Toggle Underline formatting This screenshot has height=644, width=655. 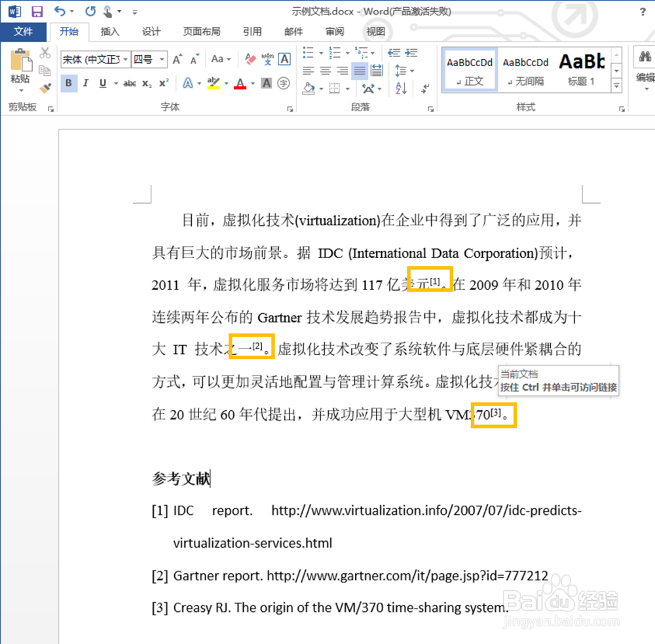pyautogui.click(x=103, y=83)
